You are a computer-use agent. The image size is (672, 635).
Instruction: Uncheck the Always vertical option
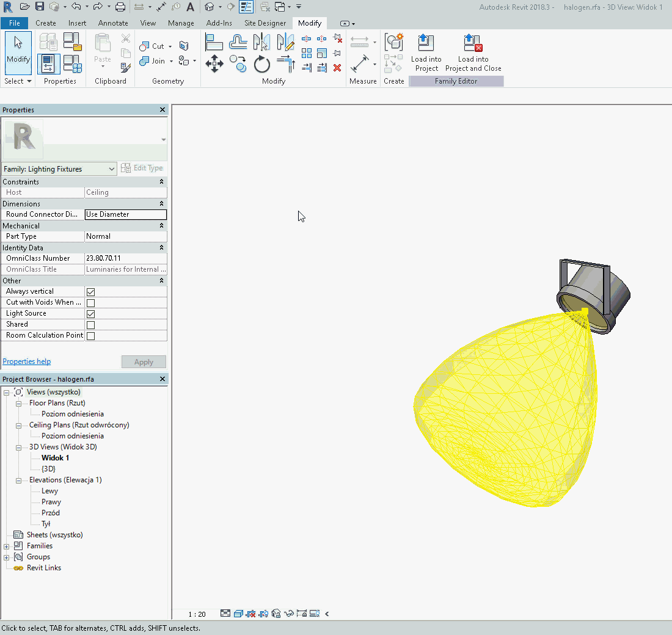90,292
